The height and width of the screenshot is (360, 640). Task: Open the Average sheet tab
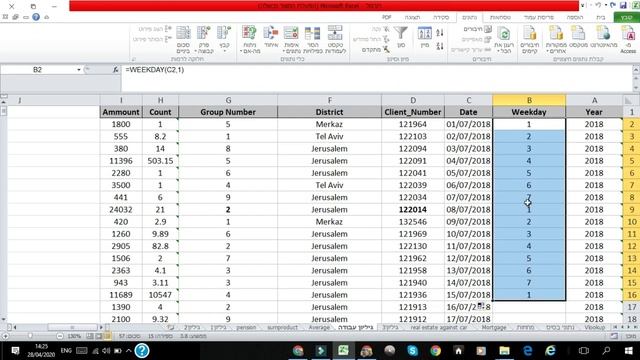click(x=319, y=327)
